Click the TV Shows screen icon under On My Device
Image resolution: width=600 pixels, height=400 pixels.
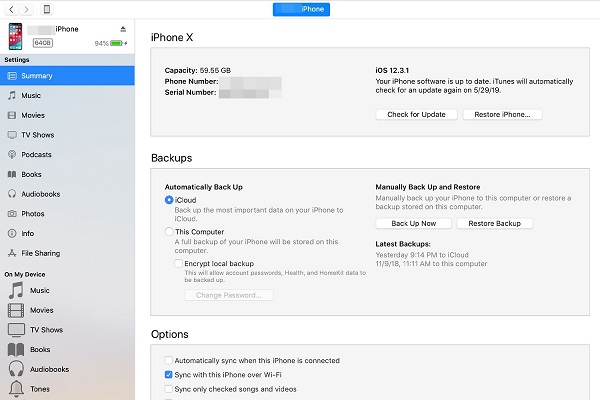click(16, 330)
